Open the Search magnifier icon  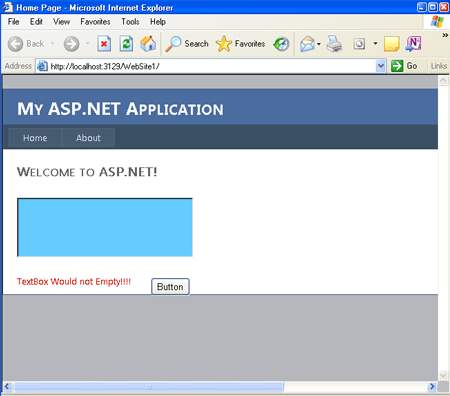coord(173,44)
